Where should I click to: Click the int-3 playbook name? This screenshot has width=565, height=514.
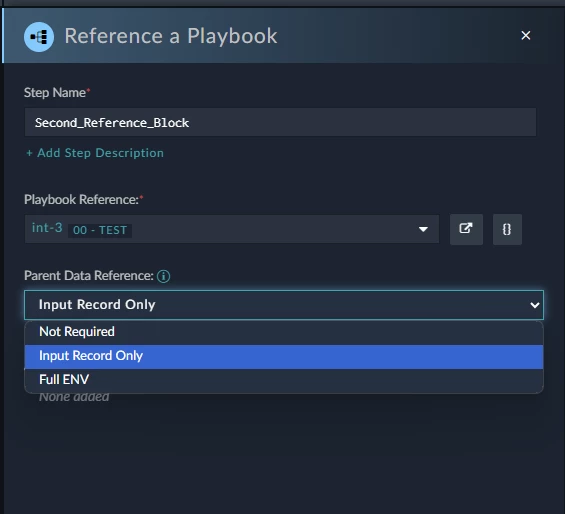click(x=47, y=228)
